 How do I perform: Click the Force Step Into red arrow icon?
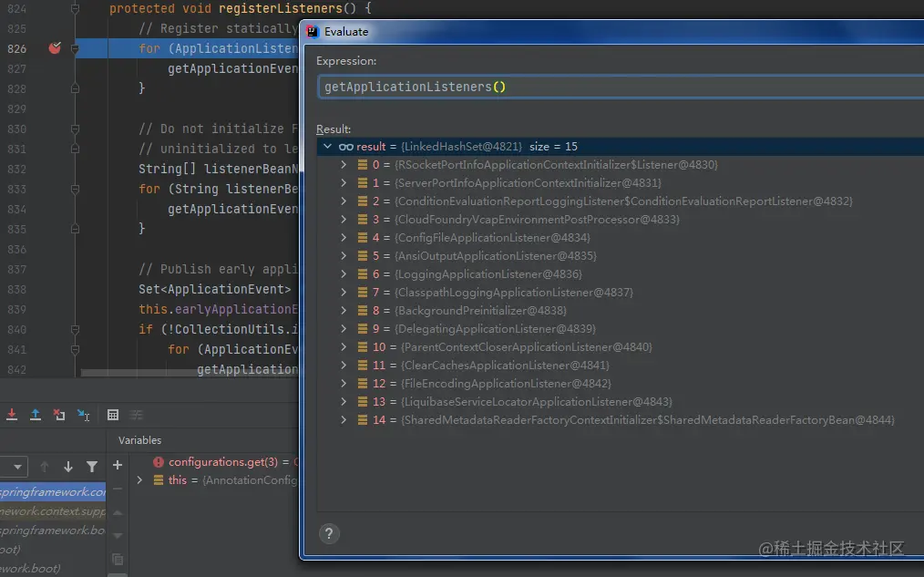tap(11, 415)
